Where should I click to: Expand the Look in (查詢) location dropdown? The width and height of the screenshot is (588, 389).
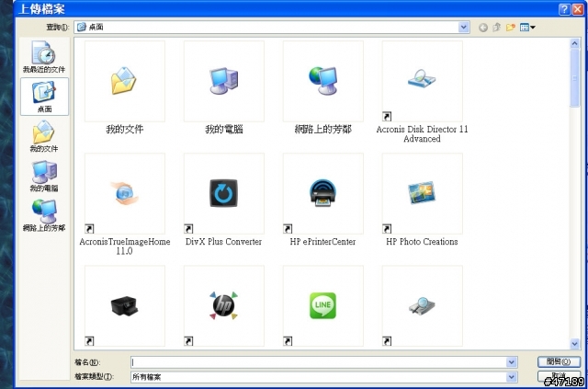pos(464,27)
